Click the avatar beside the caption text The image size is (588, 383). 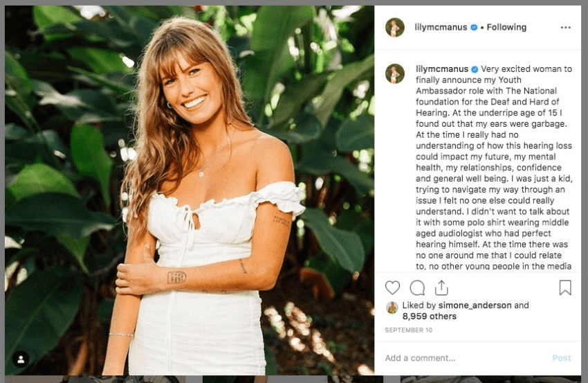pyautogui.click(x=395, y=73)
